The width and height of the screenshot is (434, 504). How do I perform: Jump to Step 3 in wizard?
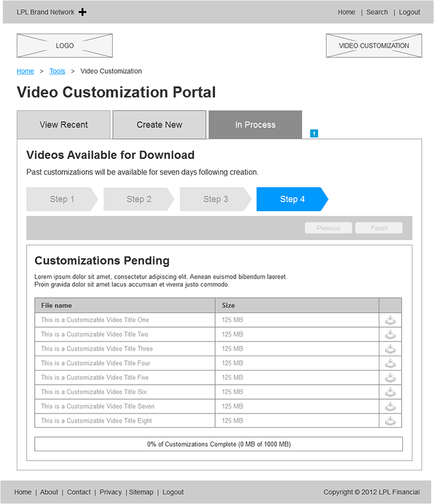[215, 199]
